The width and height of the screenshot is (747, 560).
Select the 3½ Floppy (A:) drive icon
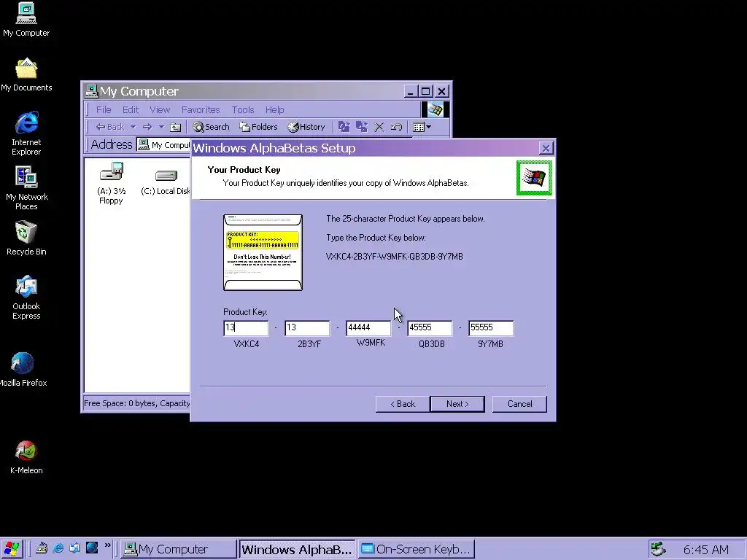(111, 183)
